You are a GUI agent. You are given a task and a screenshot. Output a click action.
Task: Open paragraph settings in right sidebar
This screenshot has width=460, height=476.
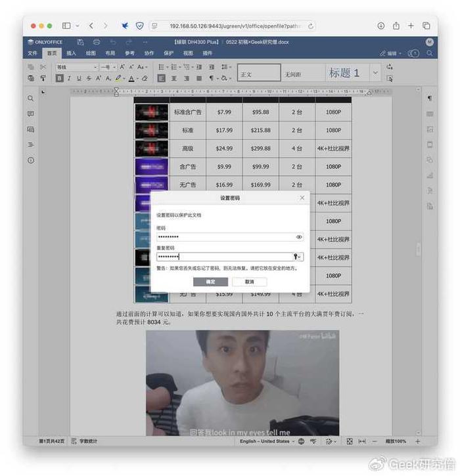click(x=430, y=98)
